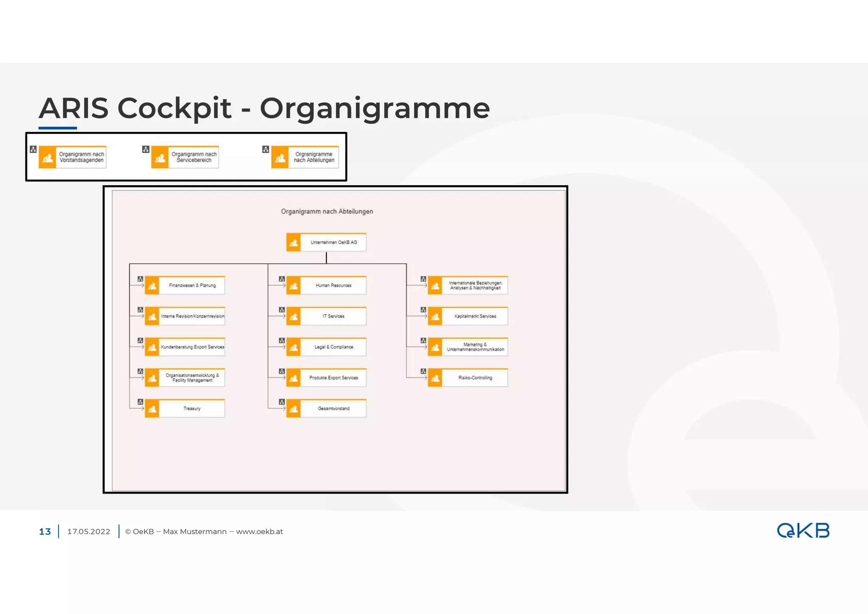Image resolution: width=868 pixels, height=614 pixels.
Task: Click orange icon beside Treasury
Action: click(152, 409)
